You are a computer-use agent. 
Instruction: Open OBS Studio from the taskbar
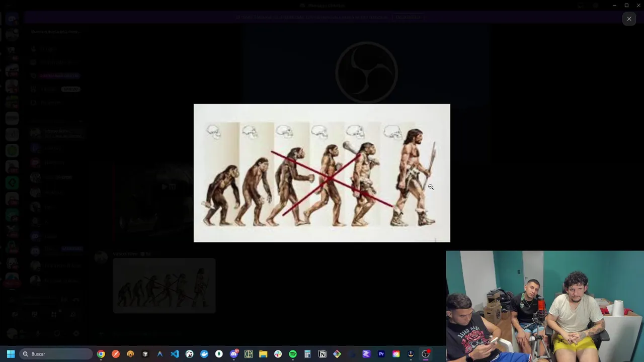pyautogui.click(x=426, y=354)
